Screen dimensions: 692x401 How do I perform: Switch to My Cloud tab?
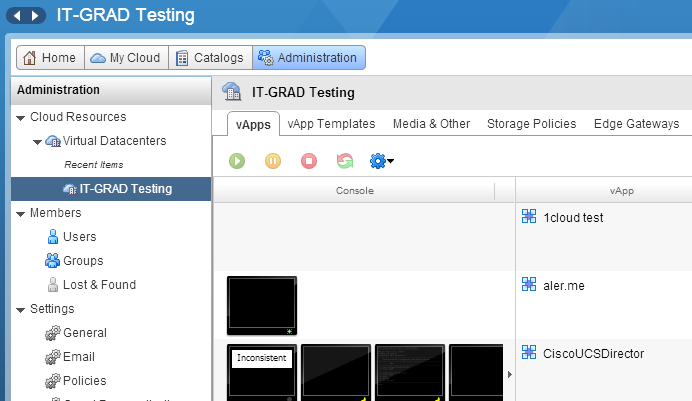point(126,58)
